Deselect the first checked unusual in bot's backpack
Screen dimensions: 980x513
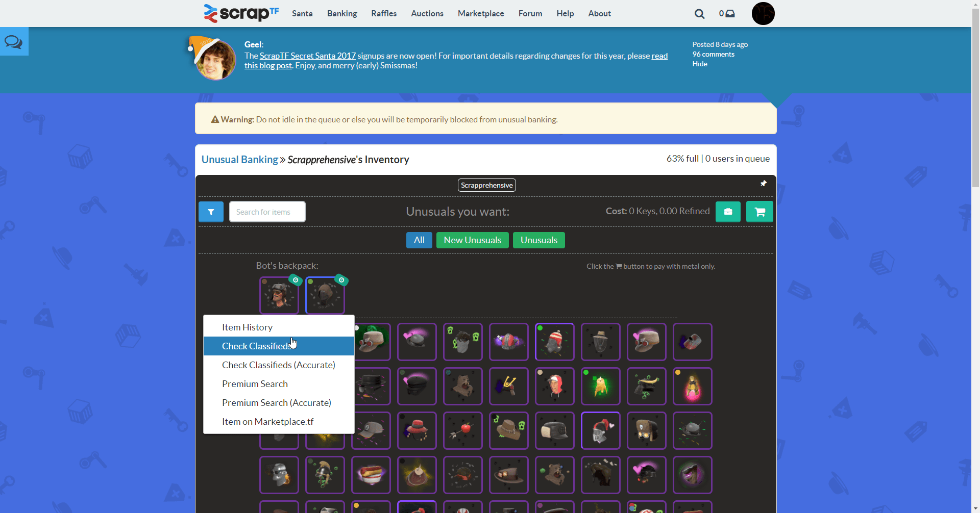[295, 280]
